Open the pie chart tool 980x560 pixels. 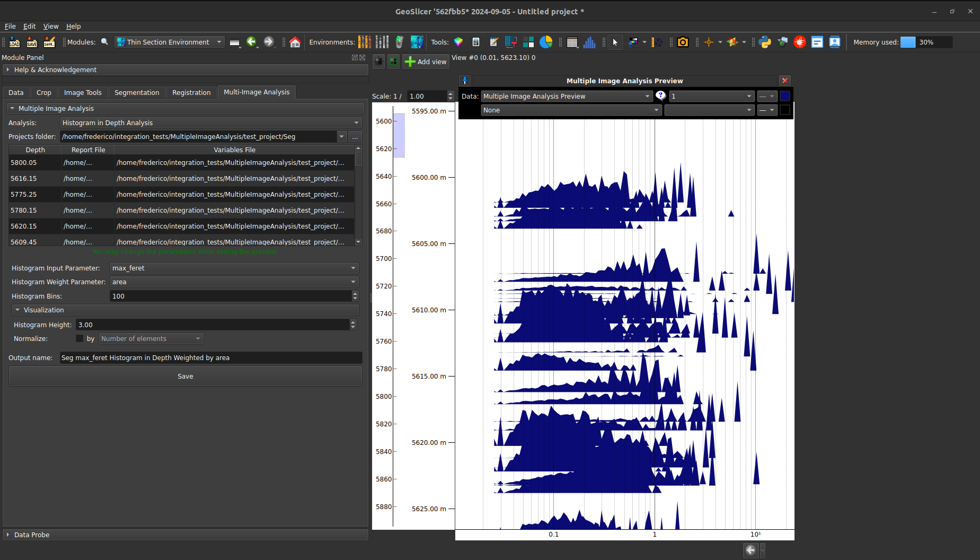546,42
